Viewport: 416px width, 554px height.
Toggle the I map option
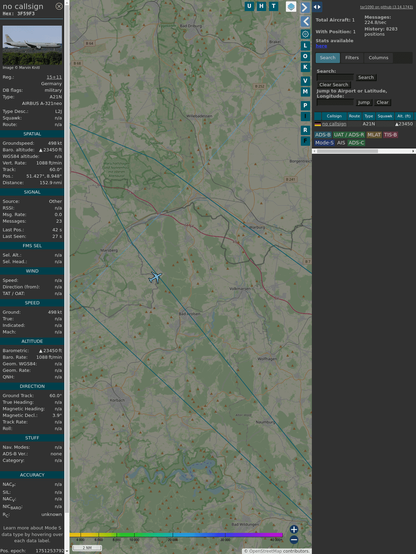point(305,116)
